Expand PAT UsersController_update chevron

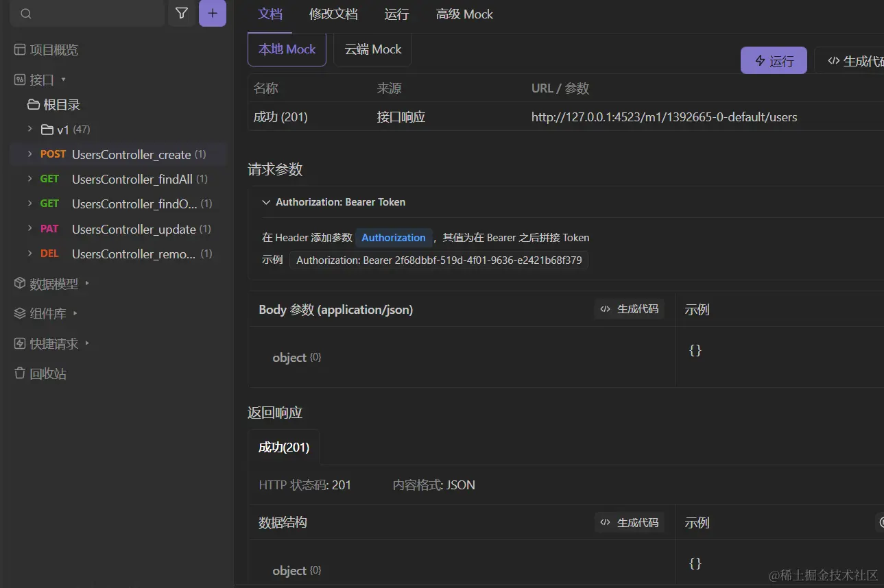[29, 228]
